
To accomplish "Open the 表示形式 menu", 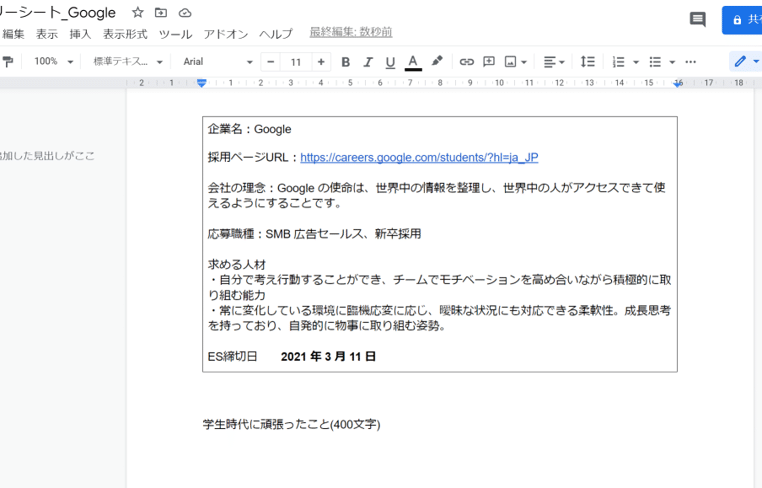I will coord(125,34).
